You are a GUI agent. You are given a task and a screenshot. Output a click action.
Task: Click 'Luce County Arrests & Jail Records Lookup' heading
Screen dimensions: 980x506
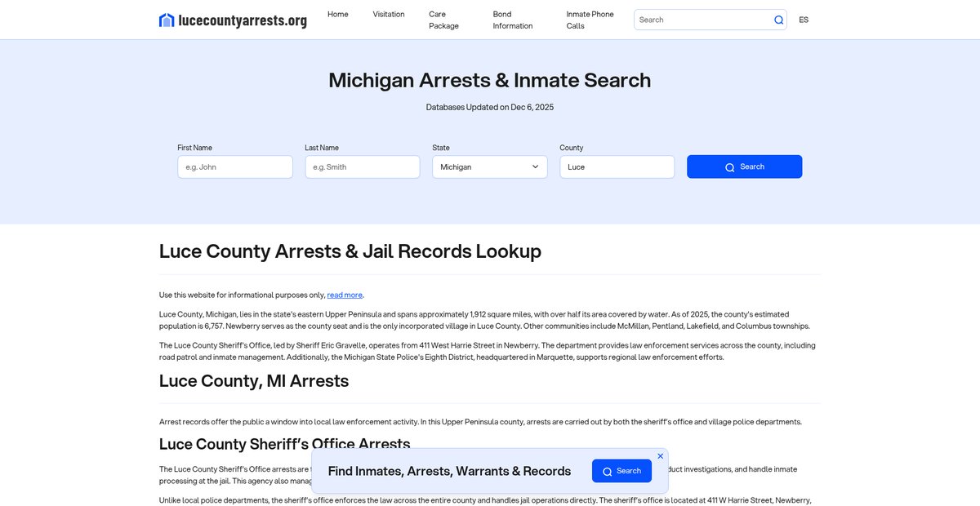(350, 251)
